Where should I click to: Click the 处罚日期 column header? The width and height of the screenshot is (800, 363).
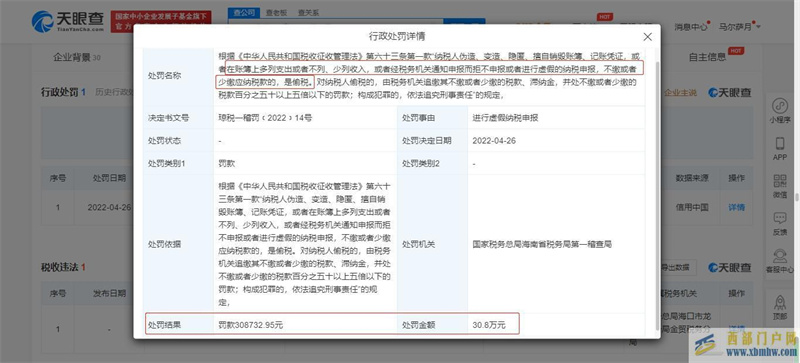tap(109, 178)
